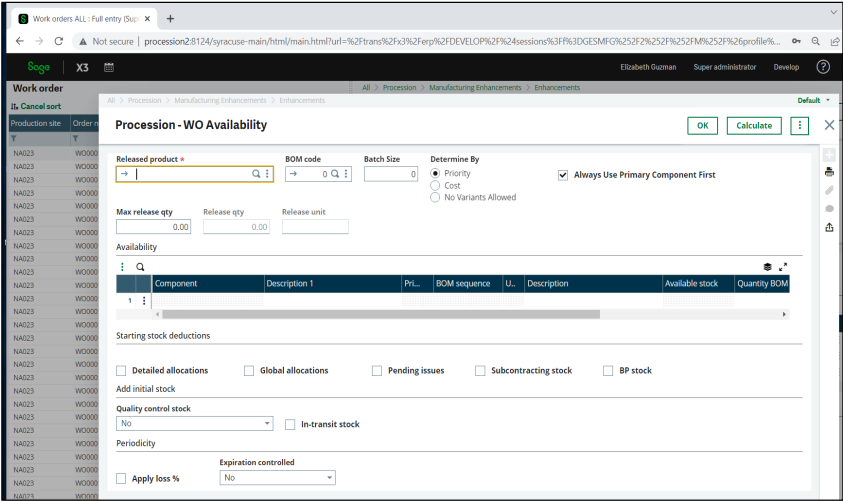Click into the Batch Size field
Image resolution: width=843 pixels, height=501 pixels.
391,174
